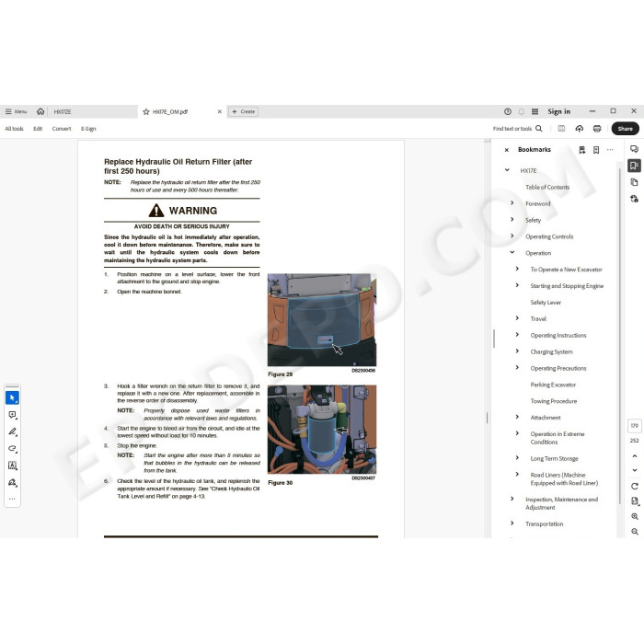Select the Add comment tool

12,415
